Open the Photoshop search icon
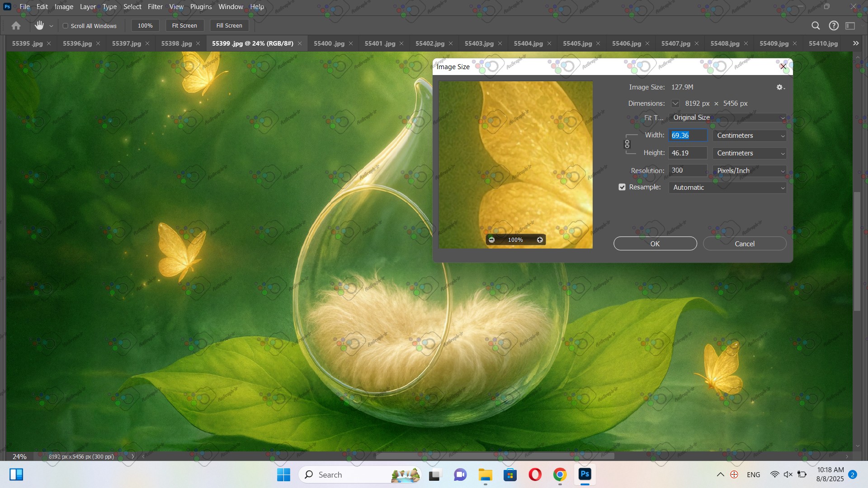The width and height of the screenshot is (868, 488). 816,26
